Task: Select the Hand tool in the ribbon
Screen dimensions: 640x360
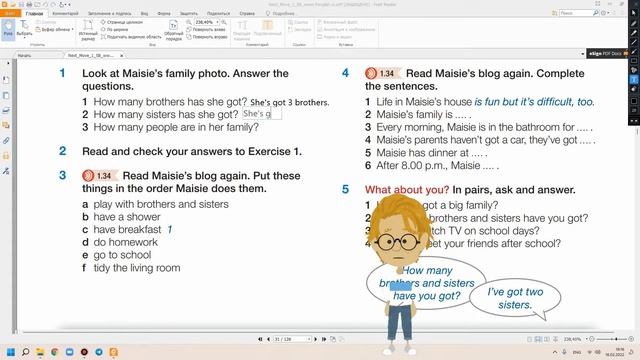Action: pyautogui.click(x=8, y=29)
